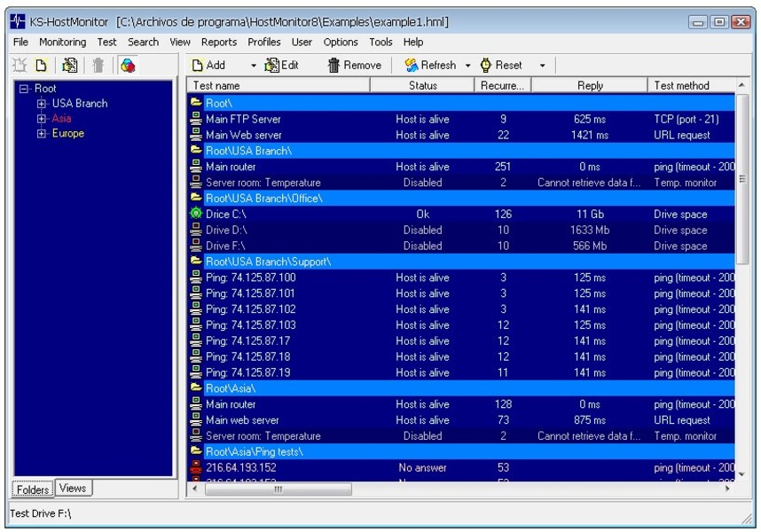Click the color palette icon in left toolbar
Image resolution: width=761 pixels, height=532 pixels.
(128, 66)
